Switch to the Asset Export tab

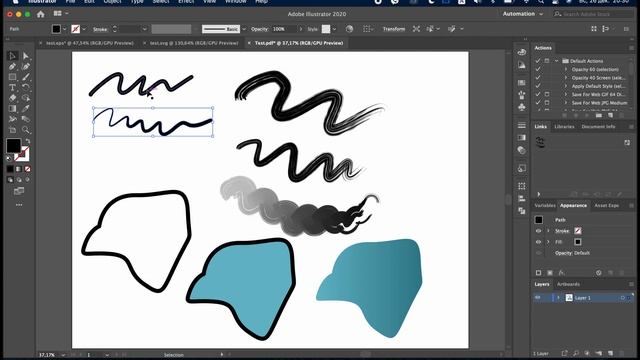(606, 205)
